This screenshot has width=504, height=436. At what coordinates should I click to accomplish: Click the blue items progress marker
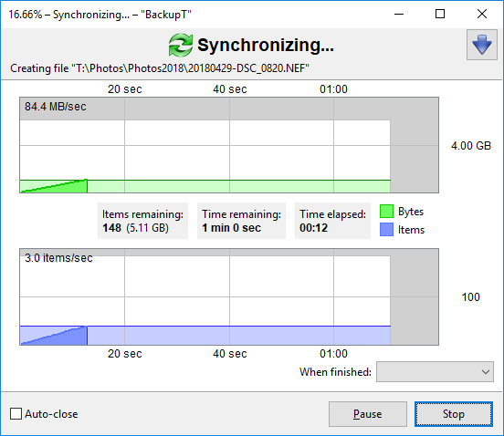54,336
